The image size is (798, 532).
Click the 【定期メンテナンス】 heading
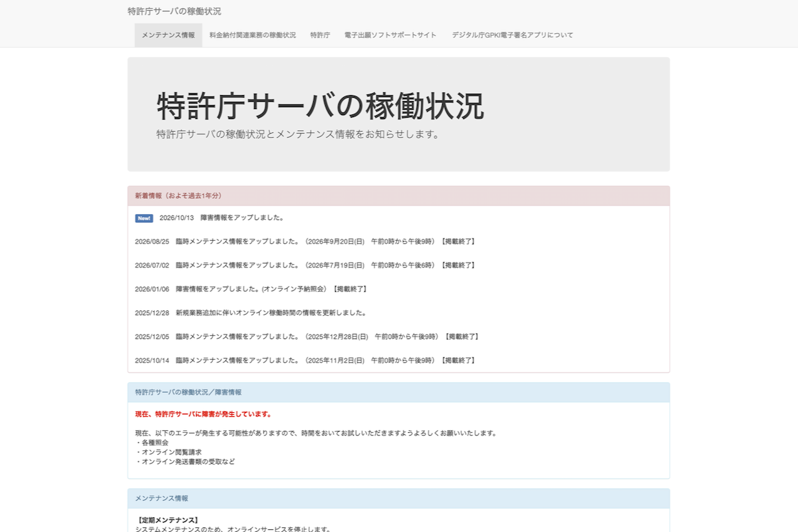point(167,520)
